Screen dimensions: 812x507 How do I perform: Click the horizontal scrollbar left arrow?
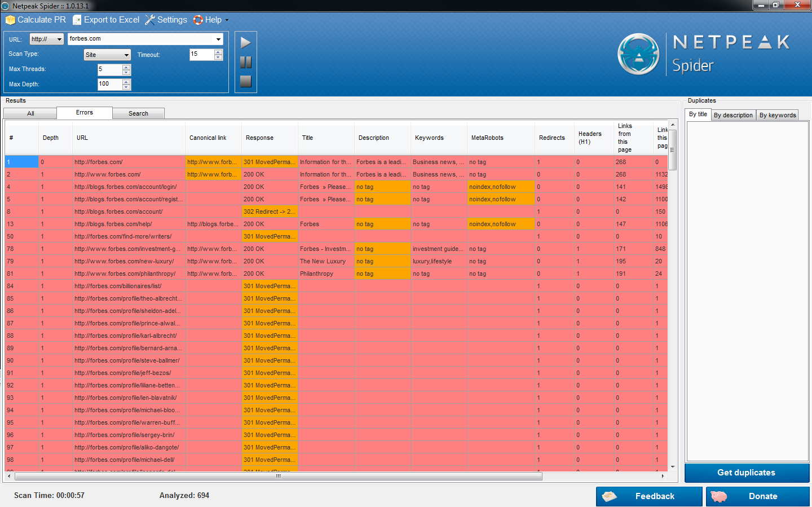point(8,477)
